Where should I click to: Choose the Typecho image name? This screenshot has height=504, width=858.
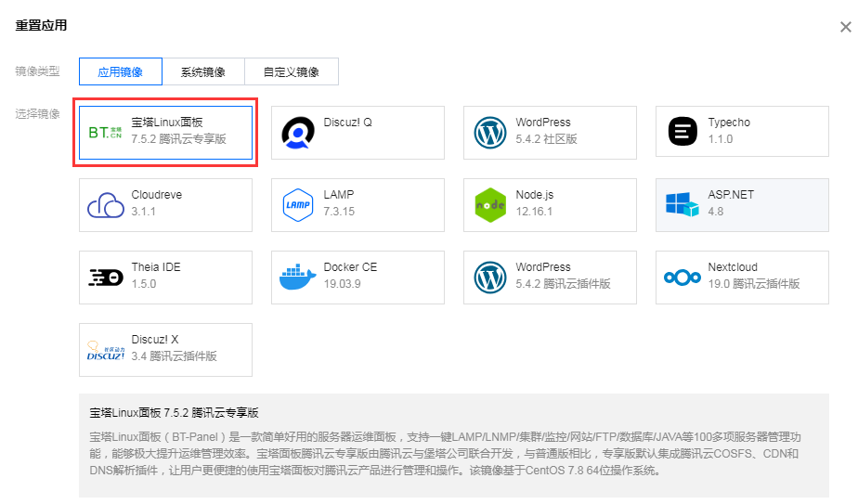729,122
